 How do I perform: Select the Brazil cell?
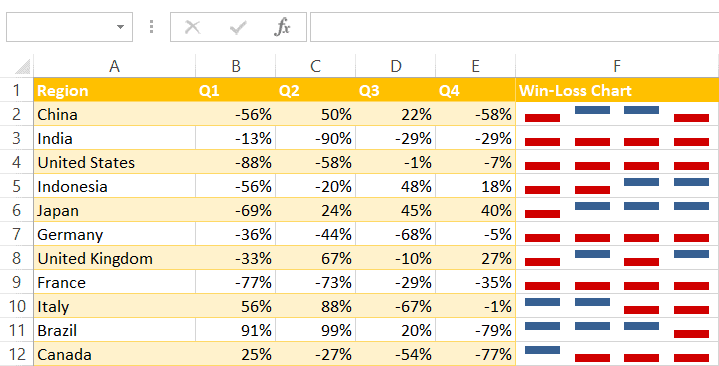[x=115, y=330]
